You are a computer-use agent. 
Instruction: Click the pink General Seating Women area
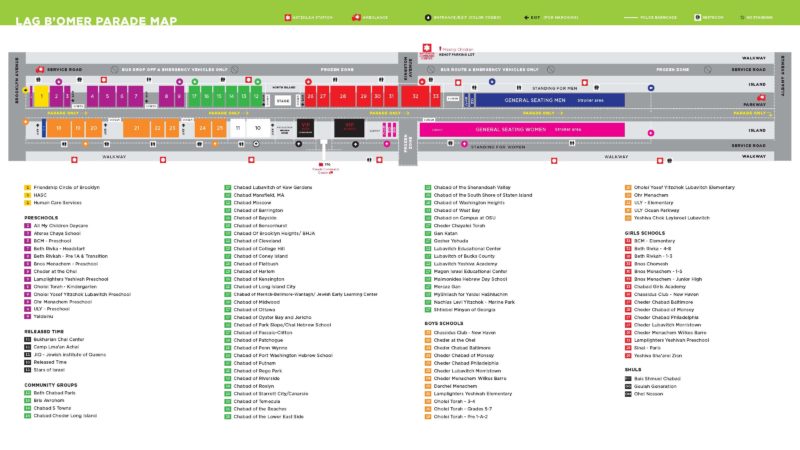click(x=522, y=130)
